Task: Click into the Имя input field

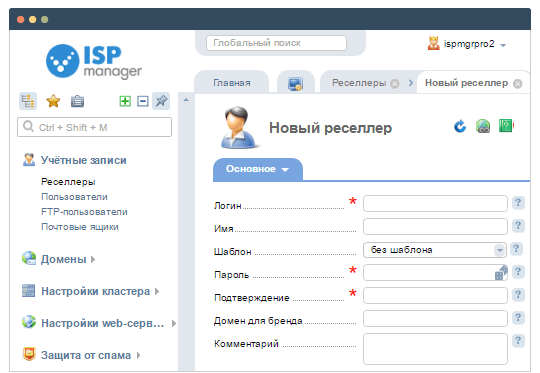Action: point(435,227)
